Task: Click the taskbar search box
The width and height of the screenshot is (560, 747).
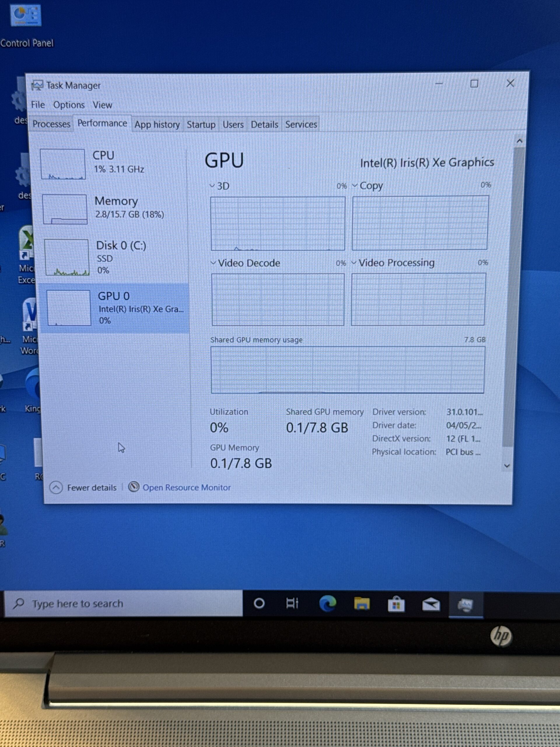Action: (124, 603)
